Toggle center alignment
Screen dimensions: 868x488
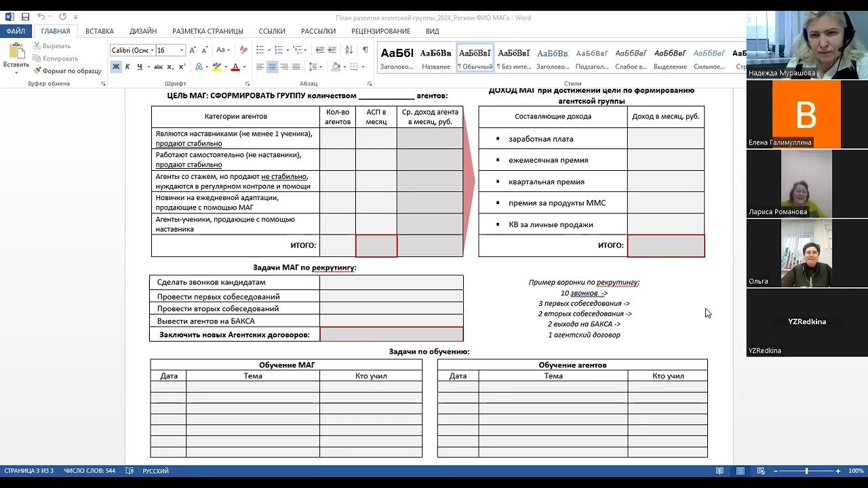272,66
